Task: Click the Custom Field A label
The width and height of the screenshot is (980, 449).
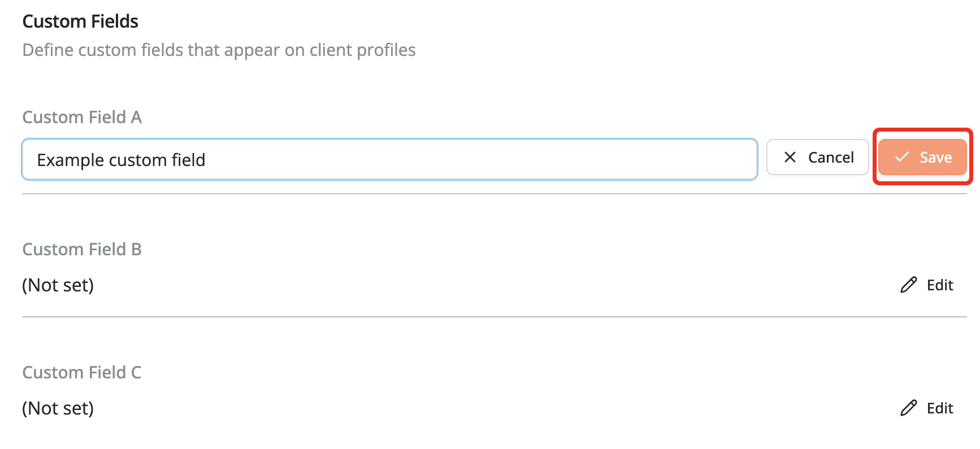Action: (82, 117)
